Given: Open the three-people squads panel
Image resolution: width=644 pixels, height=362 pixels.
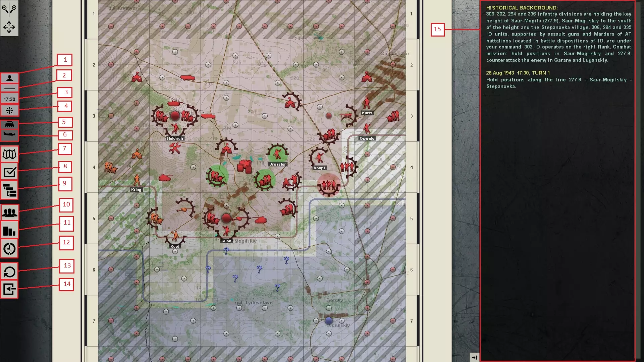Looking at the screenshot, I should coord(9,213).
